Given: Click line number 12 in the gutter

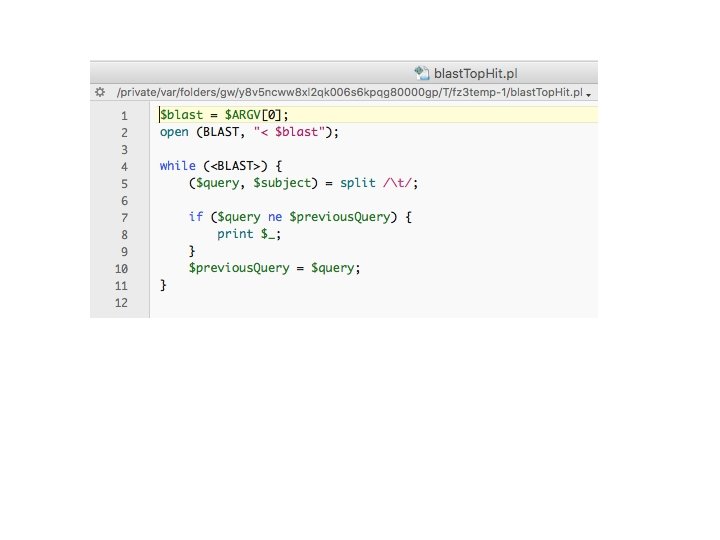Looking at the screenshot, I should [121, 303].
